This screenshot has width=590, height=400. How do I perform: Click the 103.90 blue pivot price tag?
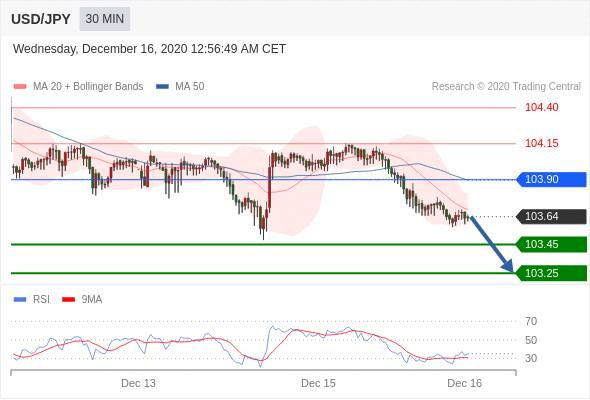click(x=551, y=179)
